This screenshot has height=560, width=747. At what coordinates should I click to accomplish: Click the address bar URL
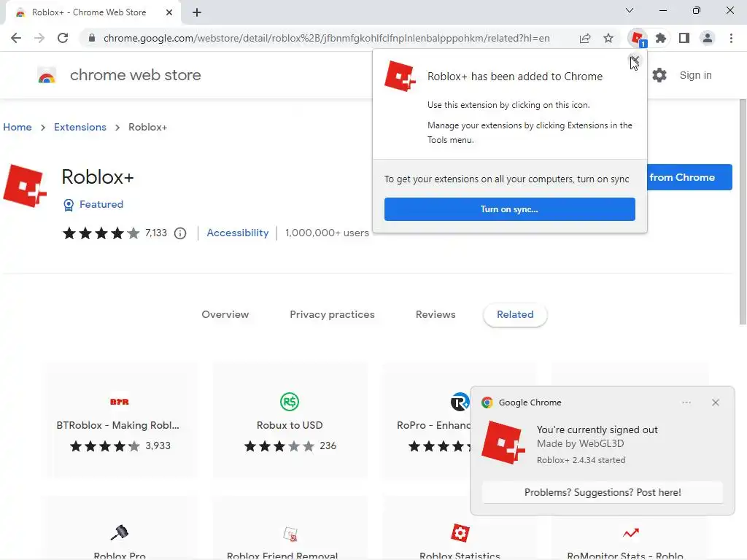click(326, 38)
